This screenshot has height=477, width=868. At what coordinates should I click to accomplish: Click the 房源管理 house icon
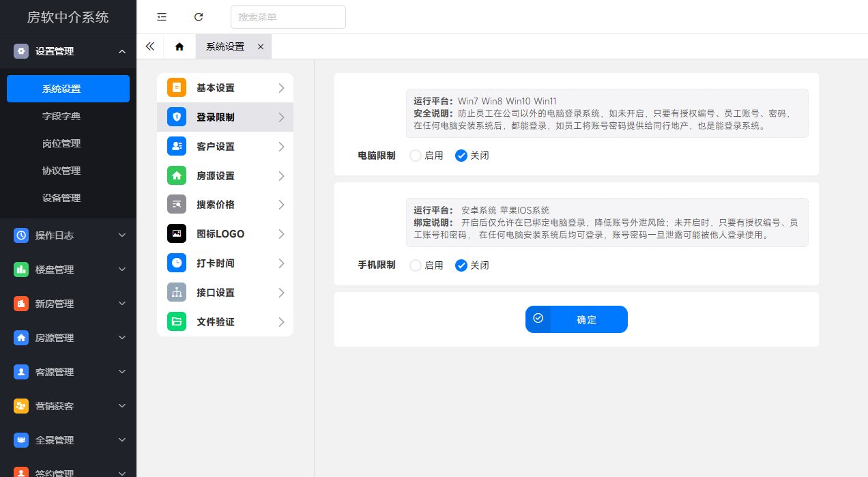click(x=21, y=338)
